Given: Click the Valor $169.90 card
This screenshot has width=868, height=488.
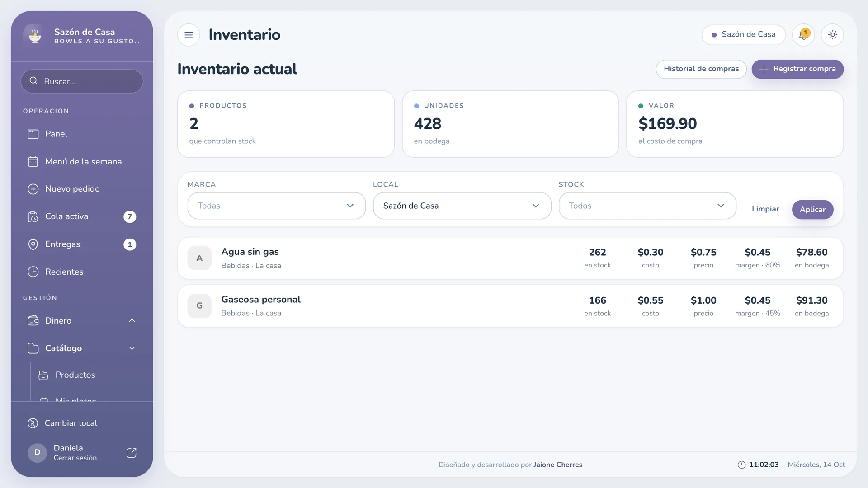Looking at the screenshot, I should [735, 124].
